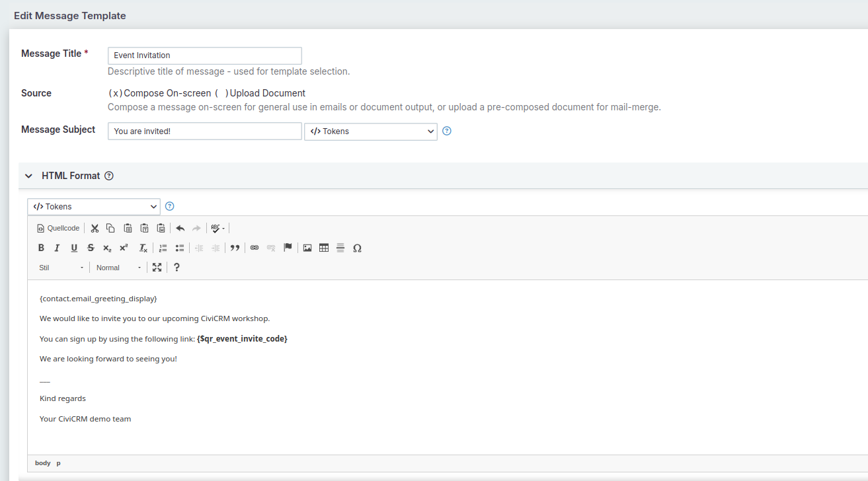Apply italic formatting
This screenshot has height=481, width=868.
57,248
